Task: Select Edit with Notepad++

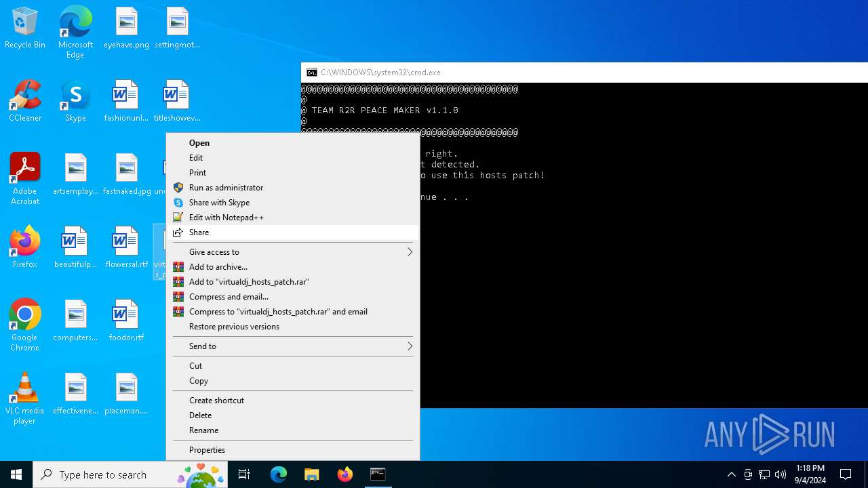Action: click(x=293, y=217)
